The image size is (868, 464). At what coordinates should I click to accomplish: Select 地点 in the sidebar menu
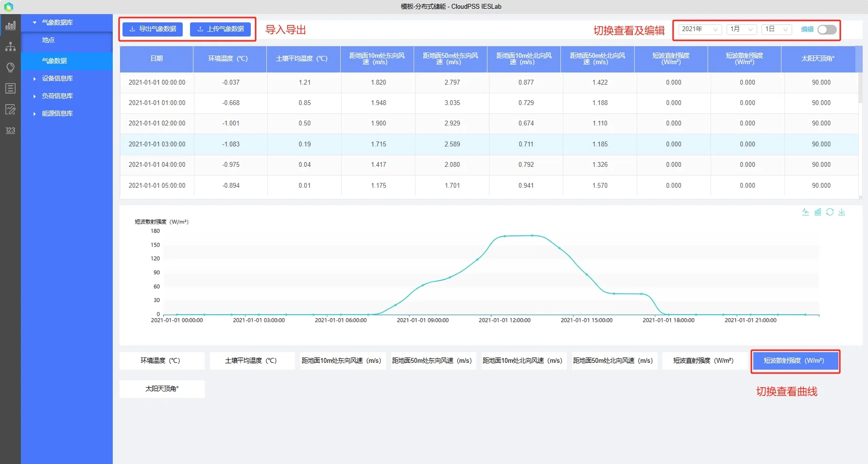(67, 40)
